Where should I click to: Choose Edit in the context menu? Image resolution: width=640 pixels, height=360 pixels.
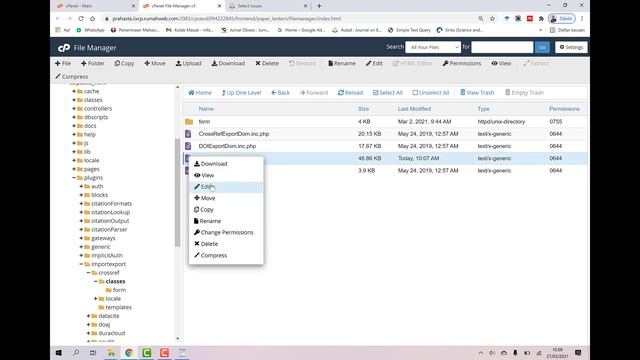point(226,187)
